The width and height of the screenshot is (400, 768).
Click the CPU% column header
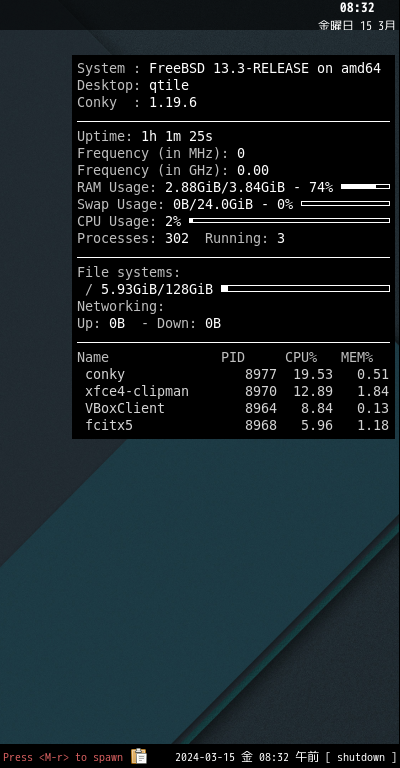(x=301, y=358)
